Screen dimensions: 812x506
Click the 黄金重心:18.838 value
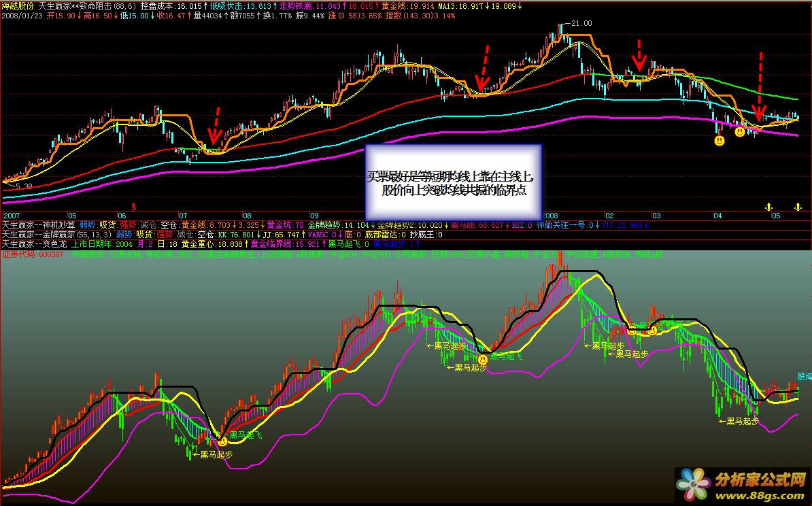pos(212,244)
